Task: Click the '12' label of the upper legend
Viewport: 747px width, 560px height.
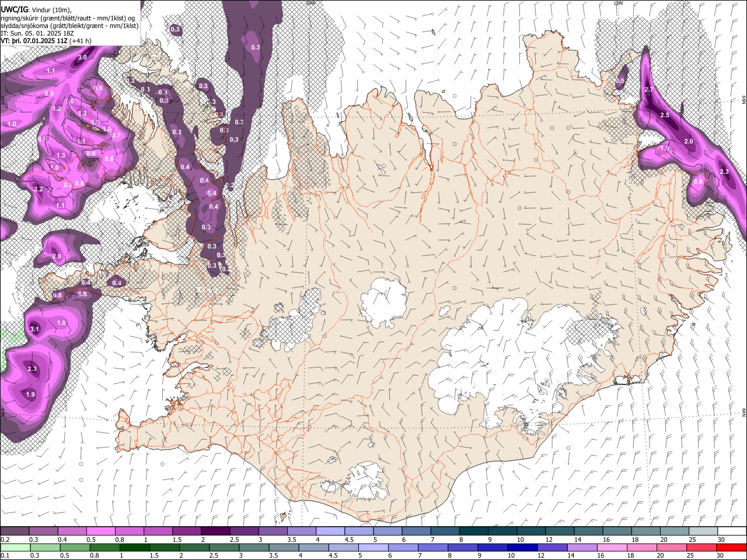Action: (x=549, y=540)
